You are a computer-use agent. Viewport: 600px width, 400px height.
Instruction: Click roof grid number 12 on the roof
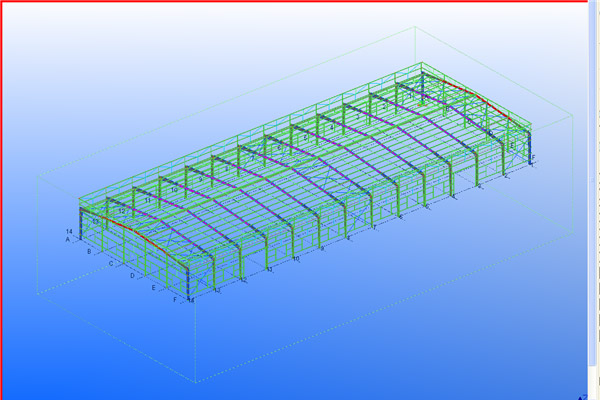pyautogui.click(x=122, y=212)
